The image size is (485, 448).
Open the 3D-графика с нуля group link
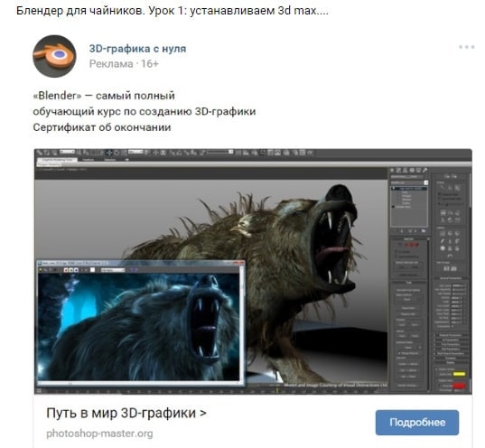137,49
